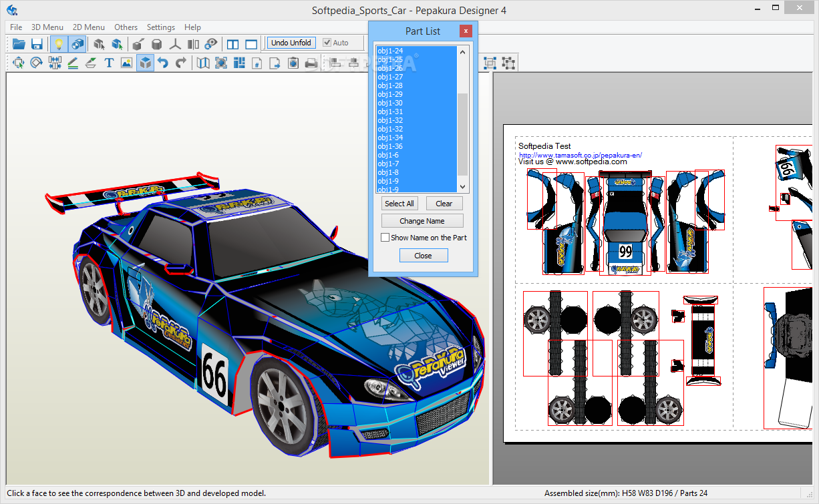
Task: Enable Show Name on the Part checkbox
Action: [x=385, y=238]
